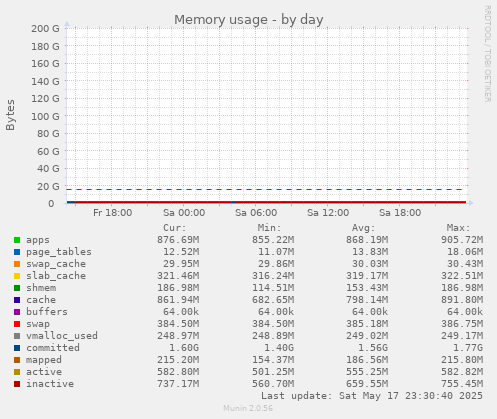
Task: Click the dark green shmem legend swatch
Action: (x=17, y=288)
